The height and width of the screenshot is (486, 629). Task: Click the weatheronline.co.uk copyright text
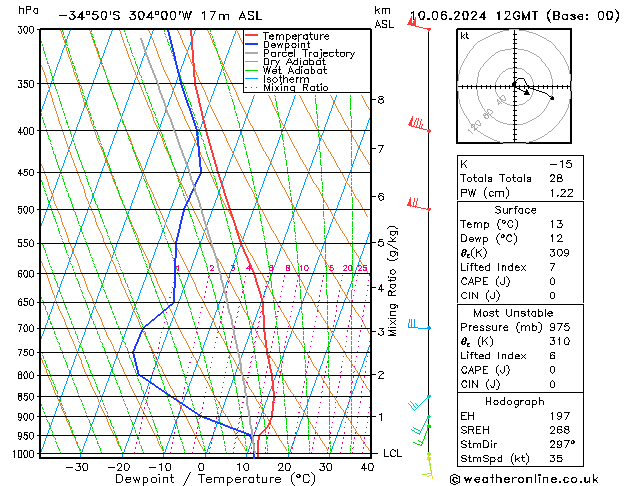click(x=524, y=479)
